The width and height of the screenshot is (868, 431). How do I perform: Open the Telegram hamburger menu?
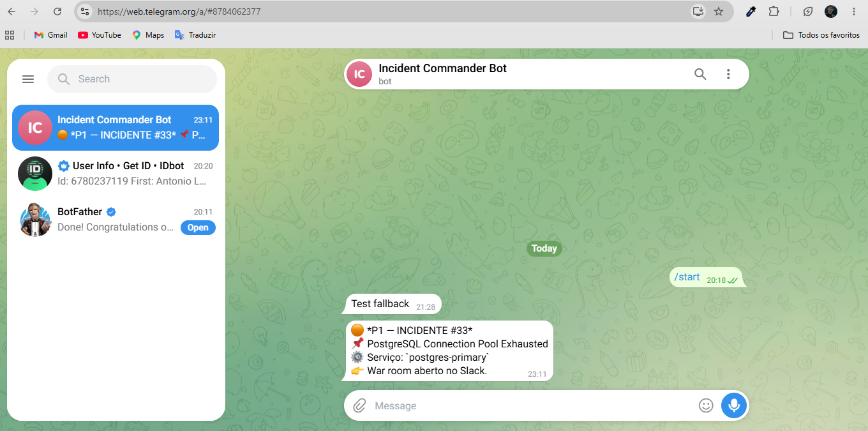28,79
